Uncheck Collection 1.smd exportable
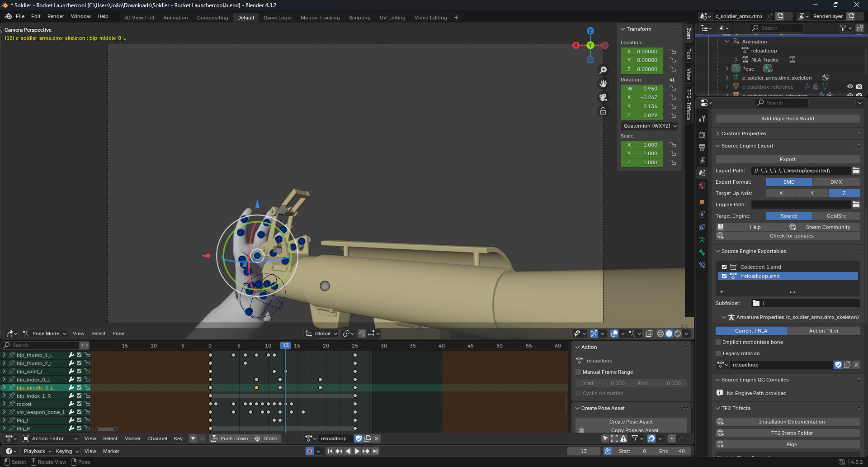The height and width of the screenshot is (467, 868). click(725, 267)
